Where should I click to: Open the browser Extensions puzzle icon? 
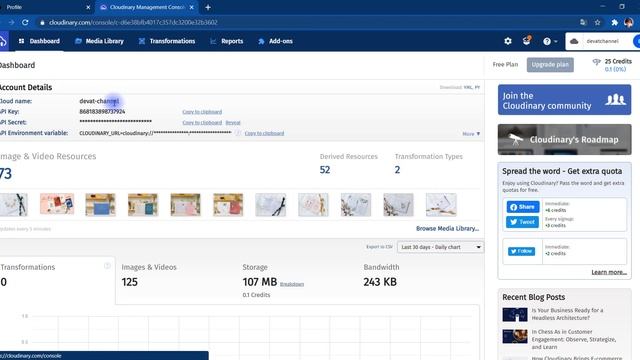point(614,22)
